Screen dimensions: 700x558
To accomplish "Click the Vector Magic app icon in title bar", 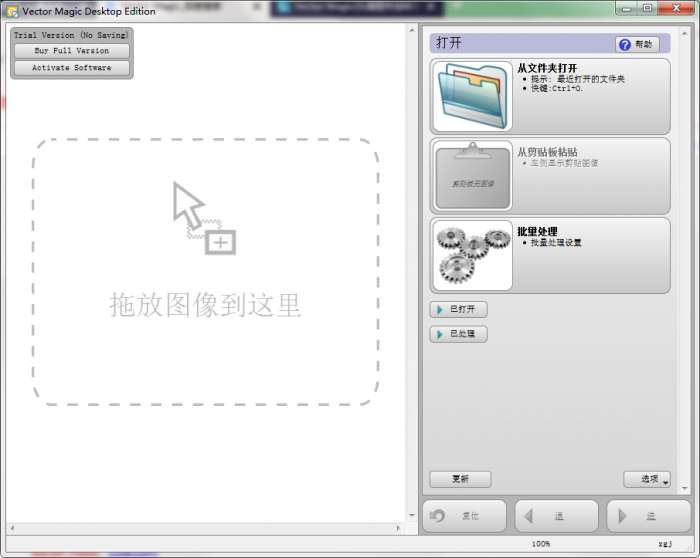I will point(12,11).
